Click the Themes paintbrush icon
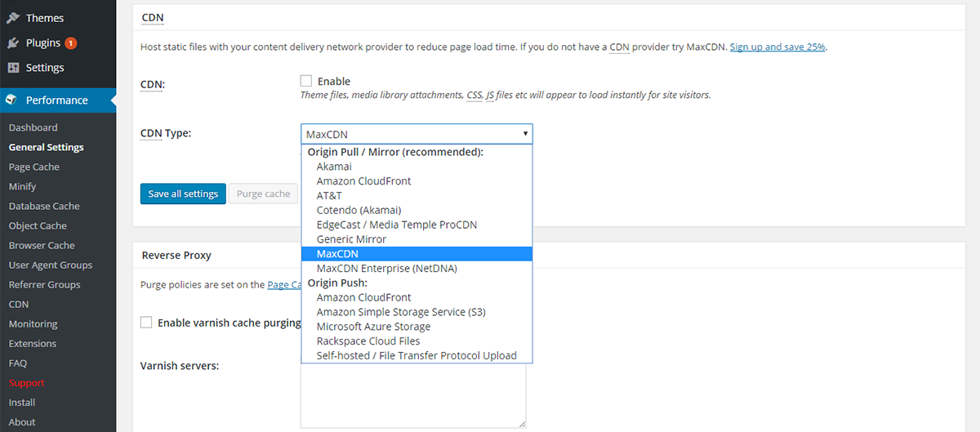This screenshot has height=432, width=980. coord(13,18)
